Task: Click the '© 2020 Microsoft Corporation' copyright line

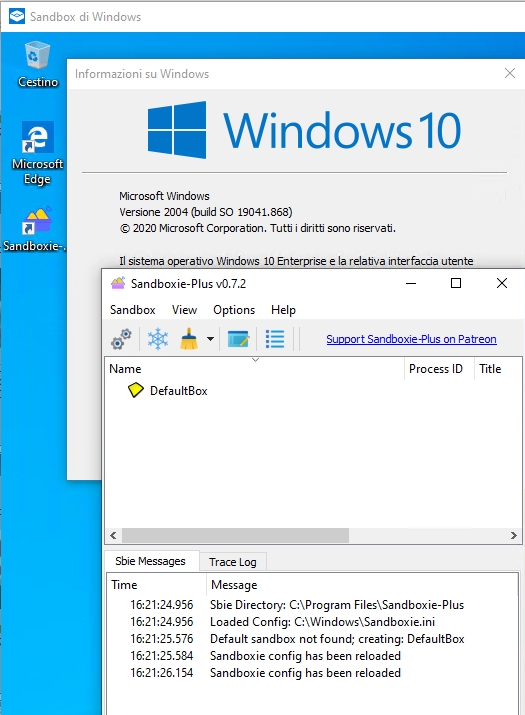Action: 258,228
